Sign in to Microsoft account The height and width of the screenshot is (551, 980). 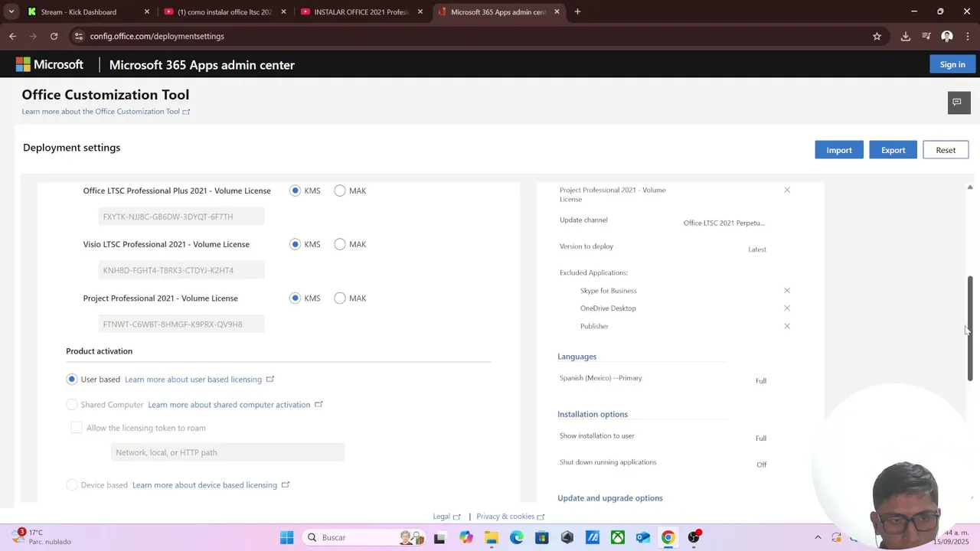tap(952, 65)
